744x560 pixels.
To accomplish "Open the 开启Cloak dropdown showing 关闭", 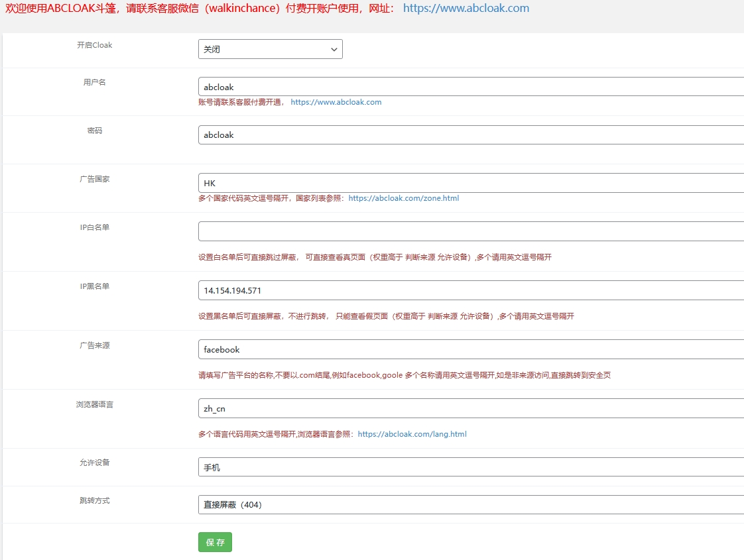I will [270, 49].
